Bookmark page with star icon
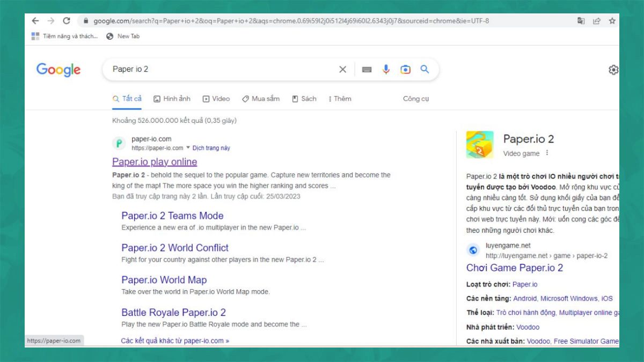Image resolution: width=644 pixels, height=362 pixels. click(612, 21)
